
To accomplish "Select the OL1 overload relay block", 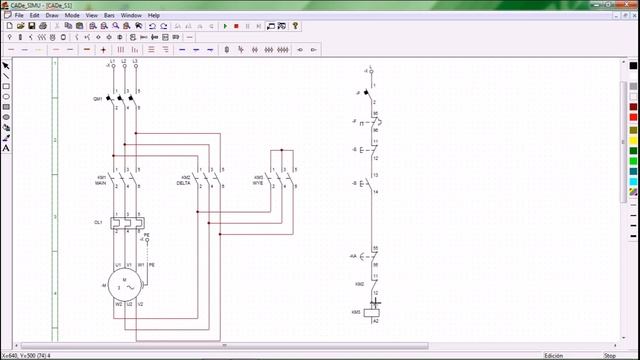I will [127, 223].
